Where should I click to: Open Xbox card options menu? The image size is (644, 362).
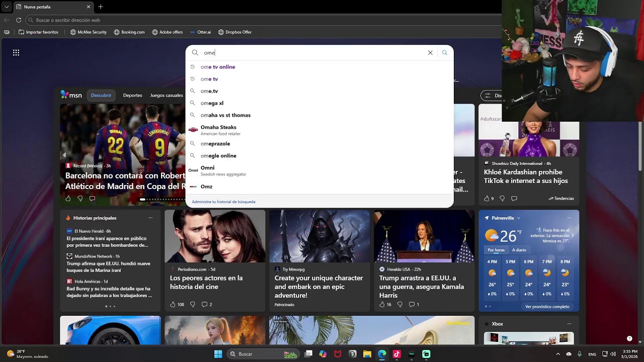click(569, 324)
